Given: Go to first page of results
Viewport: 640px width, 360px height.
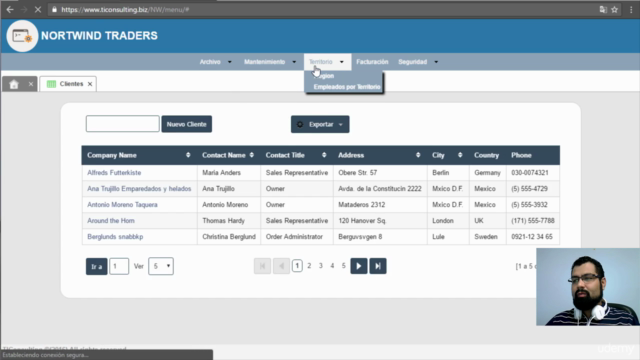Looking at the screenshot, I should pyautogui.click(x=262, y=266).
